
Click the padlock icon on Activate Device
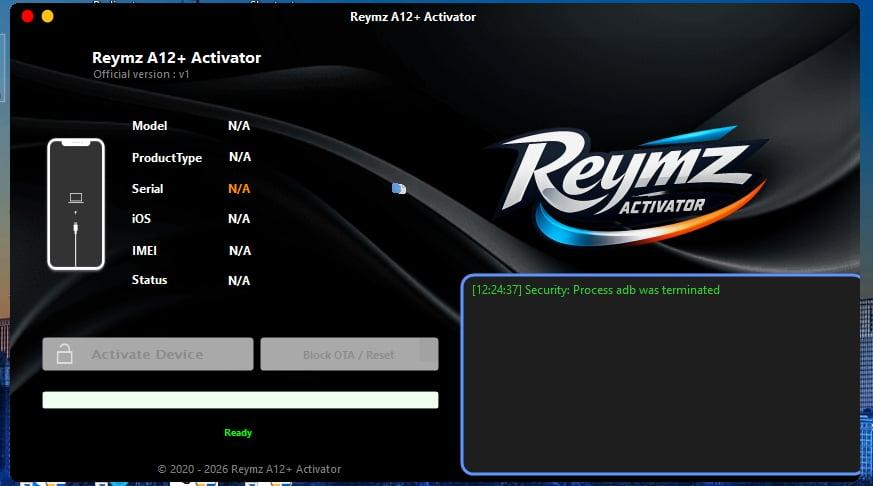click(64, 354)
